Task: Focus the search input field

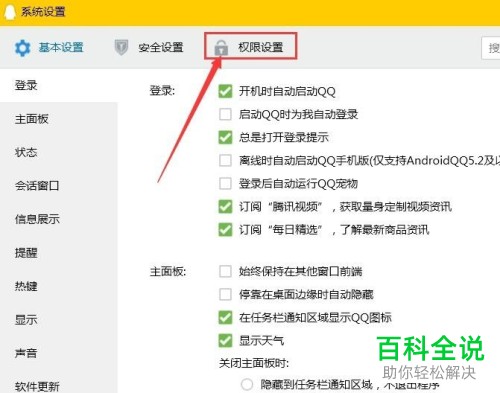Action: pyautogui.click(x=491, y=48)
